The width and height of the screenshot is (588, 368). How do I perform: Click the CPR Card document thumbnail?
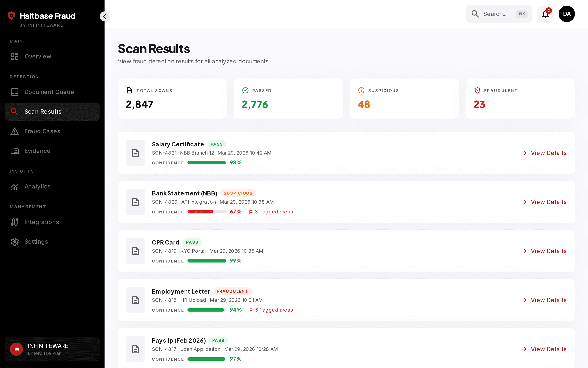click(x=136, y=251)
